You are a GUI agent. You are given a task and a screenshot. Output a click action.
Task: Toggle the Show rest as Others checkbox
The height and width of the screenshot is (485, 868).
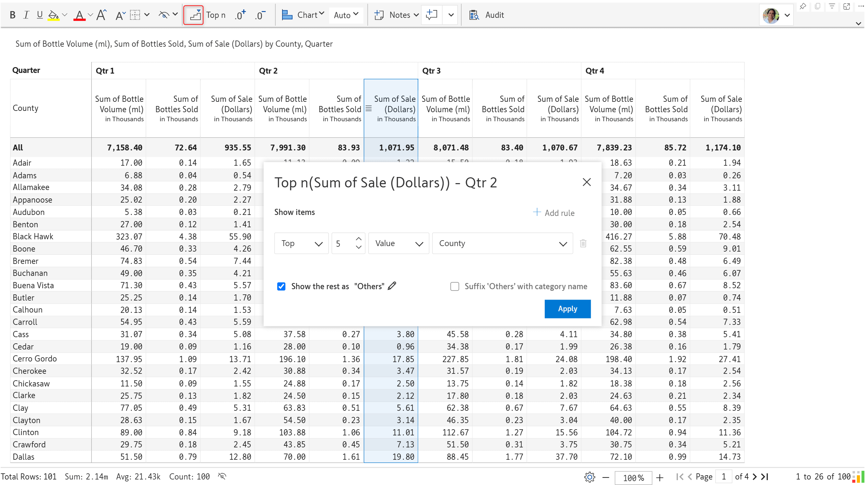[x=281, y=286]
